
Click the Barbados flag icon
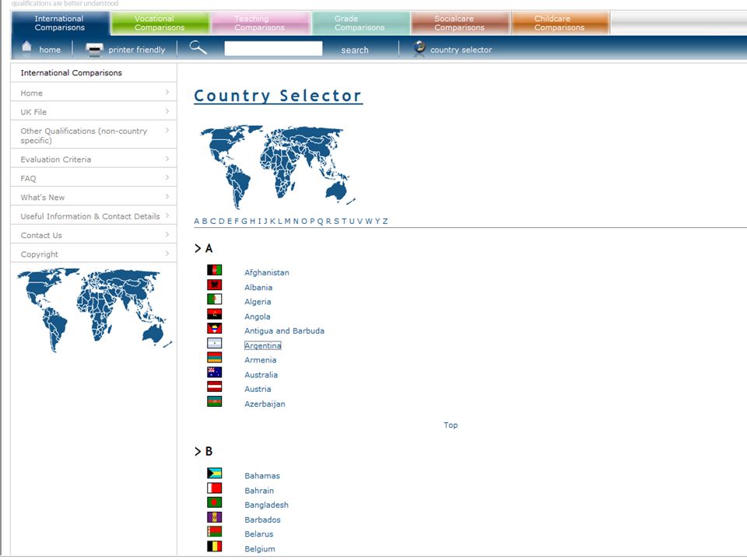(x=215, y=517)
